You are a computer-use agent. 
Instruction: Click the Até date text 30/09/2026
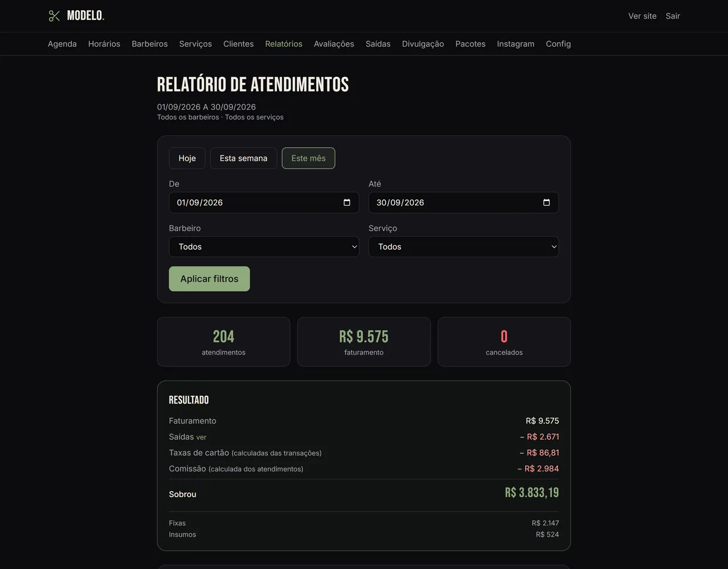[x=400, y=203]
